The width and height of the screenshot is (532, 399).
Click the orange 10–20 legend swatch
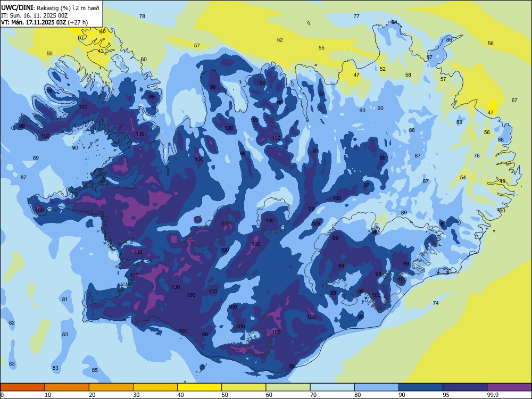(x=67, y=387)
